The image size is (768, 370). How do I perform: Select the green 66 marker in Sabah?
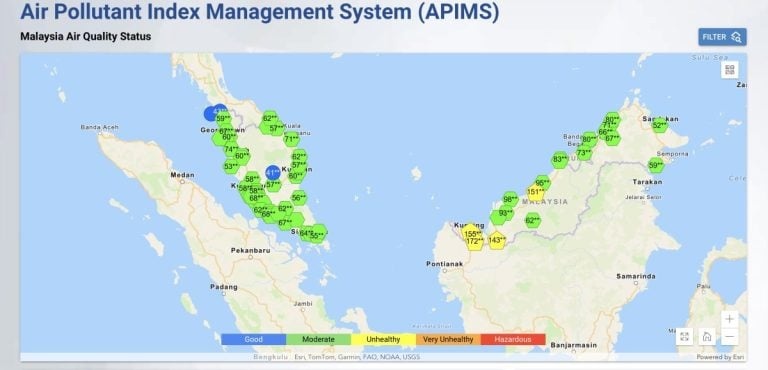tap(605, 132)
